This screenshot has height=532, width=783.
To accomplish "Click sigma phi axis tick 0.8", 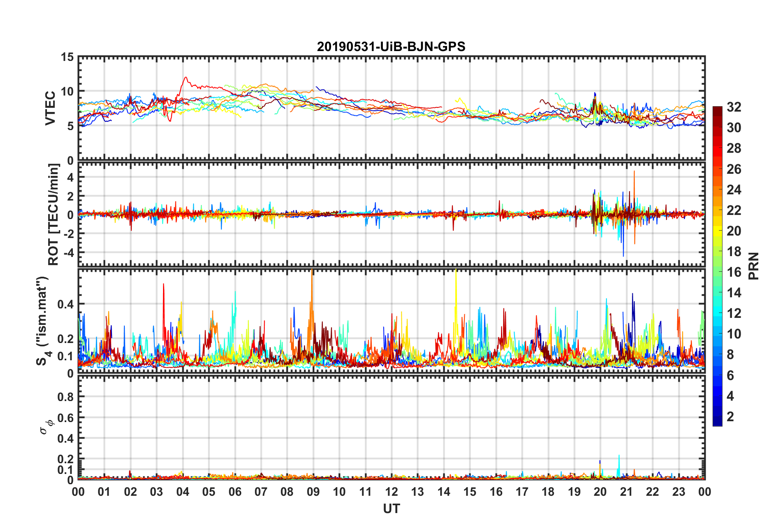I will [66, 397].
